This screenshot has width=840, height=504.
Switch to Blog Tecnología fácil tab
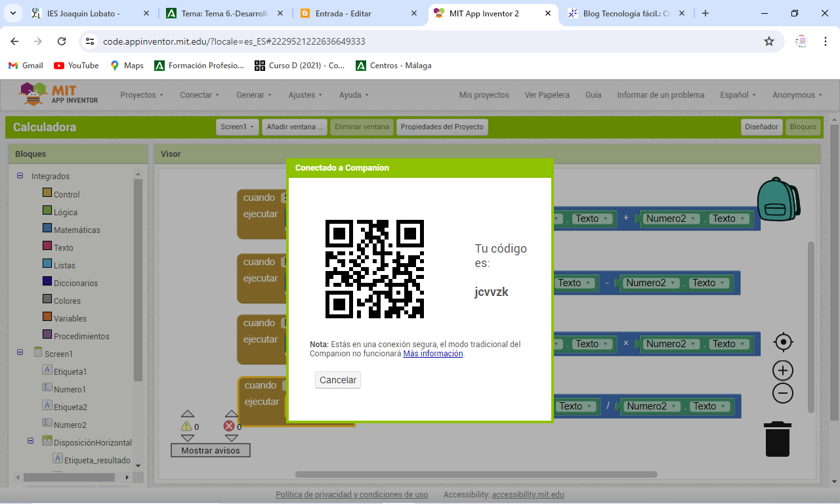click(x=627, y=13)
